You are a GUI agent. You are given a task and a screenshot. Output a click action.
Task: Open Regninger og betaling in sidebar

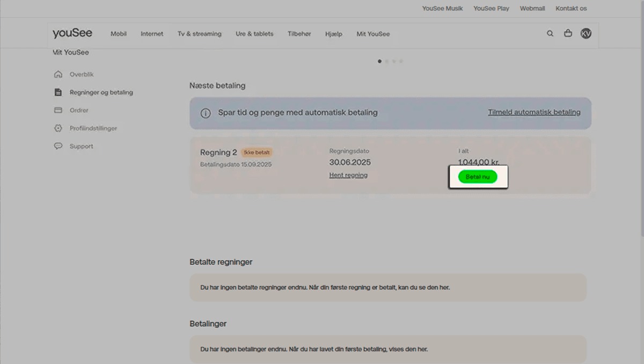101,92
